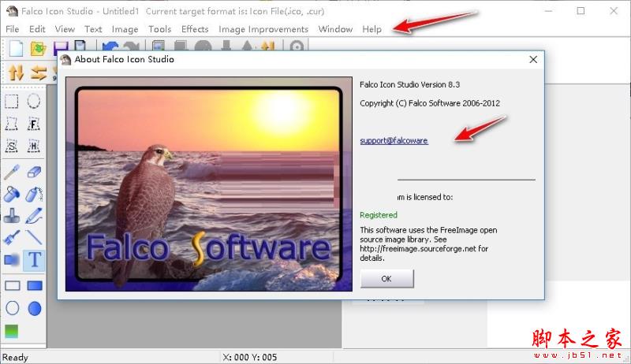631x364 pixels.
Task: Select the rectangular selection tool
Action: [x=12, y=102]
